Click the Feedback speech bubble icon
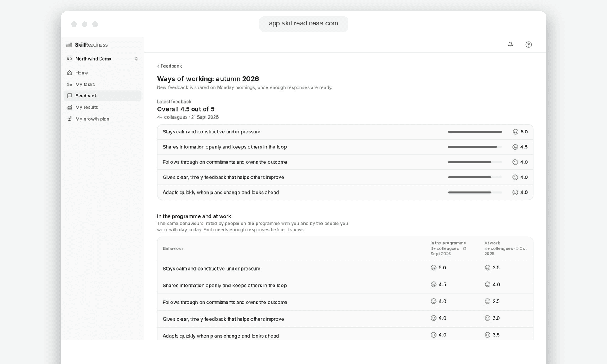 (x=70, y=96)
